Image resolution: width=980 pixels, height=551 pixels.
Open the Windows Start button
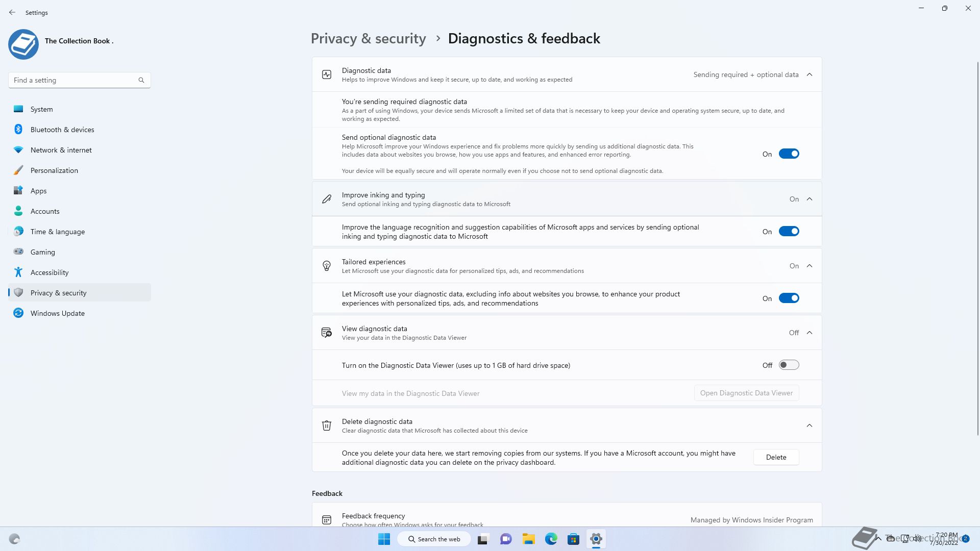(x=384, y=539)
